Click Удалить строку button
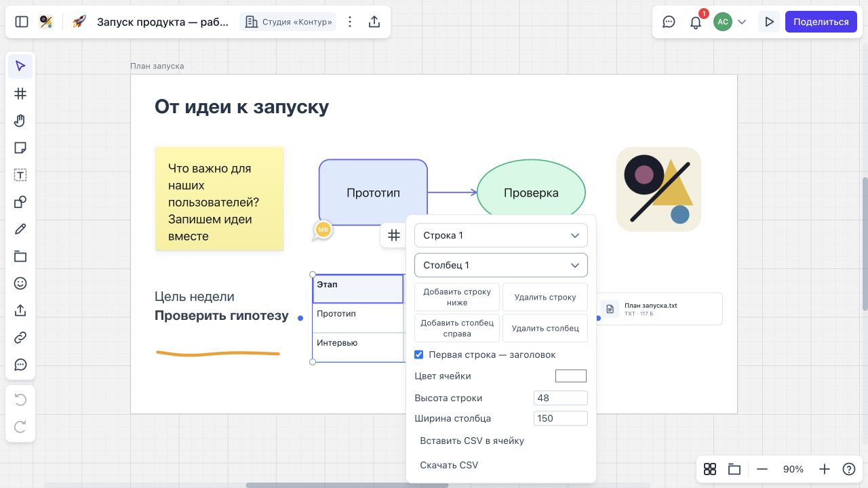 tap(545, 297)
